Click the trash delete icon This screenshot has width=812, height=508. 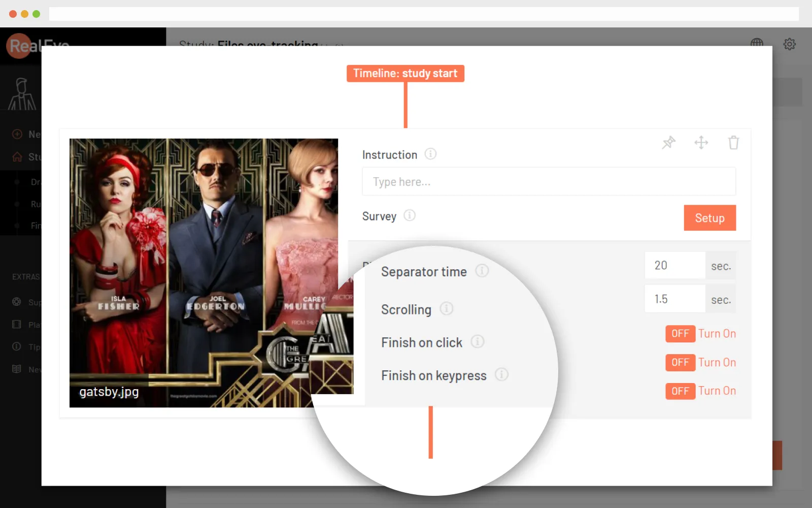(x=733, y=143)
